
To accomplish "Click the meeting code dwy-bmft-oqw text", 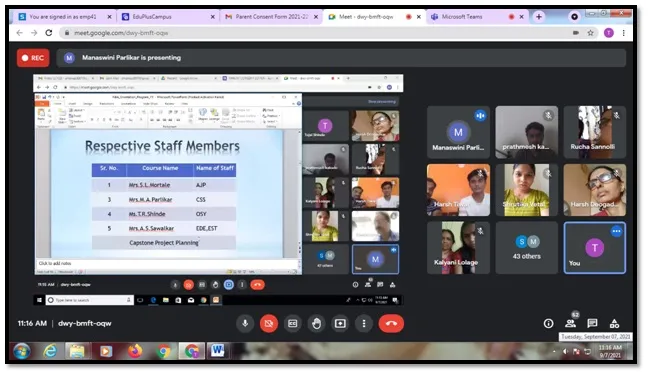I will (85, 324).
